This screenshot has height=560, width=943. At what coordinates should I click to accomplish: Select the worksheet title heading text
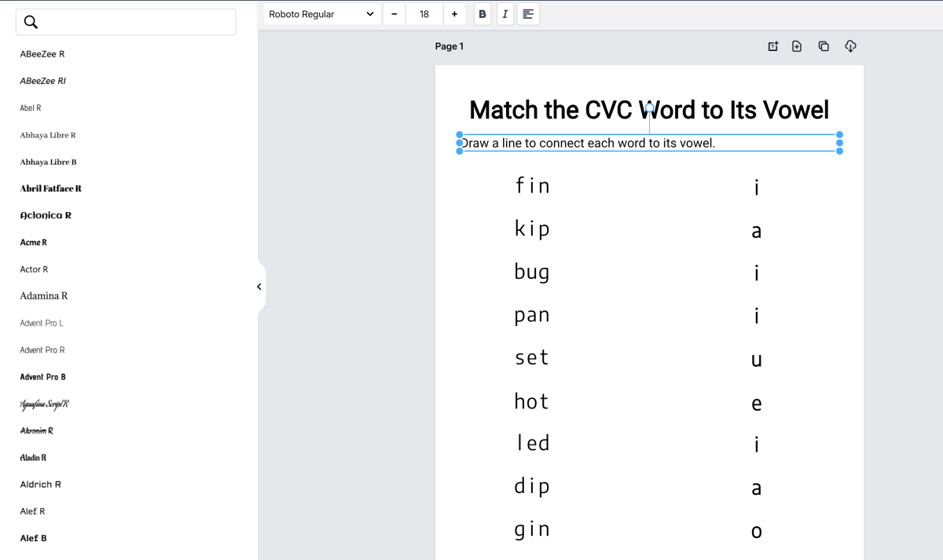(649, 110)
